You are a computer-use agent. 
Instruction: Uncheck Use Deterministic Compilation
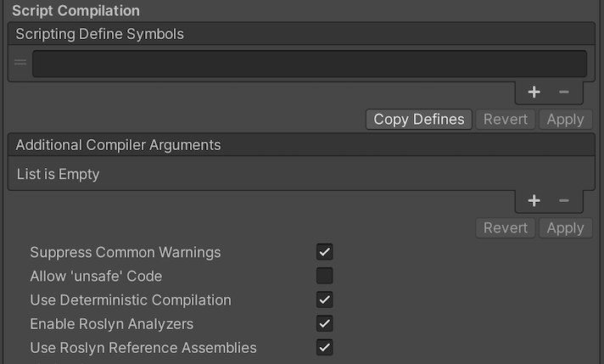(x=324, y=300)
